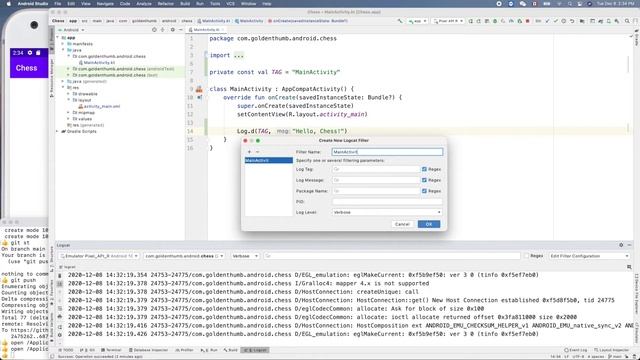Open the Navigate menu
Viewport: 640px width, 360px height.
[x=105, y=4]
